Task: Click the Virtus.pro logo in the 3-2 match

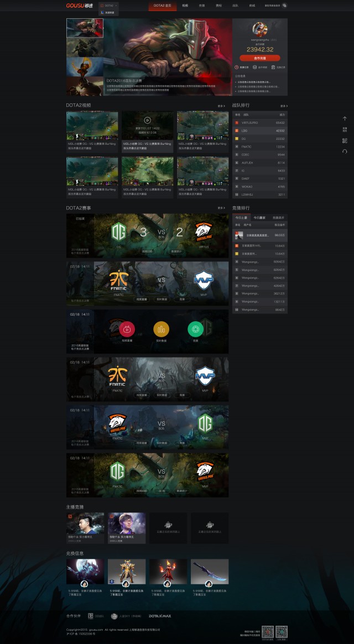Action: click(204, 232)
